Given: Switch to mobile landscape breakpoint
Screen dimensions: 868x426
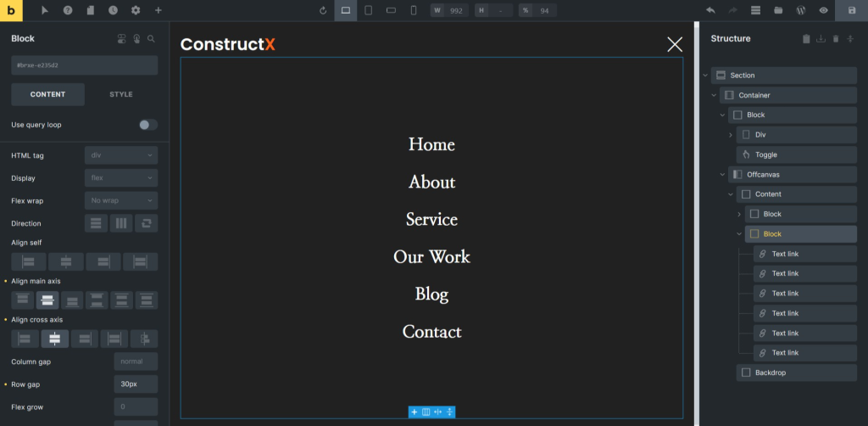Looking at the screenshot, I should coord(391,10).
